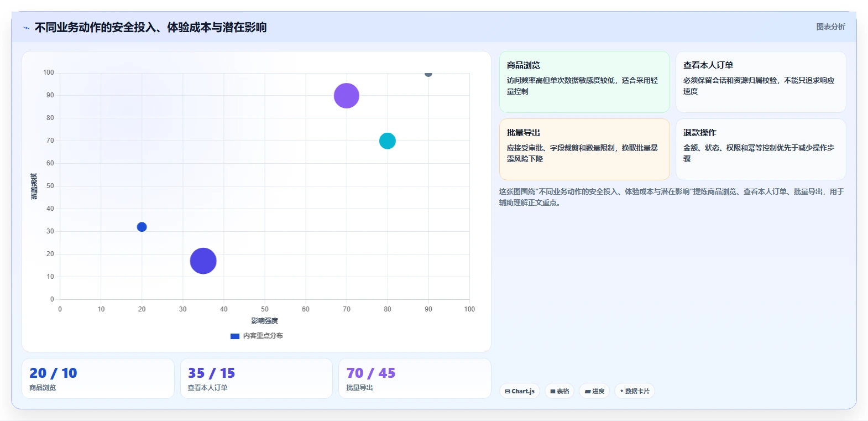Open the 批量导出 orange info card

click(x=584, y=149)
